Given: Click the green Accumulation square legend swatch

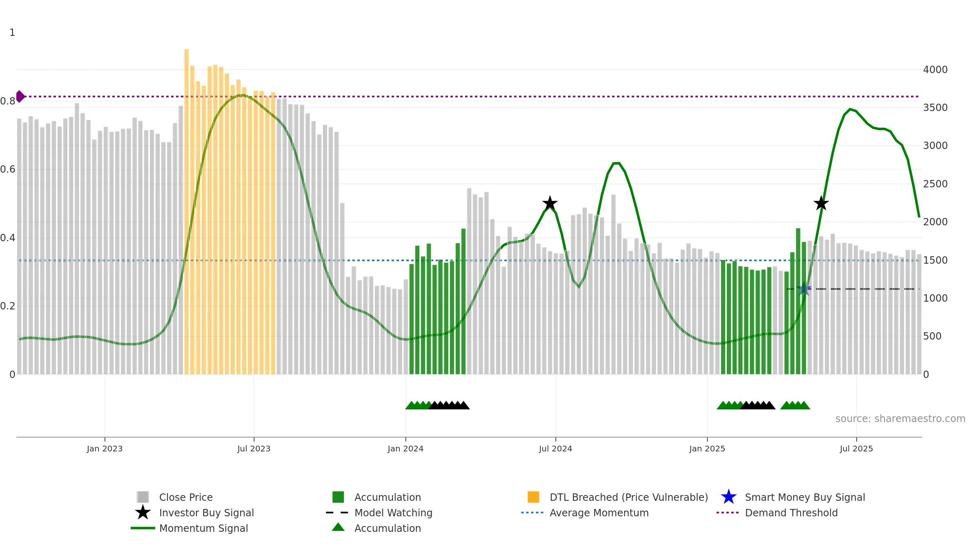Looking at the screenshot, I should tap(338, 497).
